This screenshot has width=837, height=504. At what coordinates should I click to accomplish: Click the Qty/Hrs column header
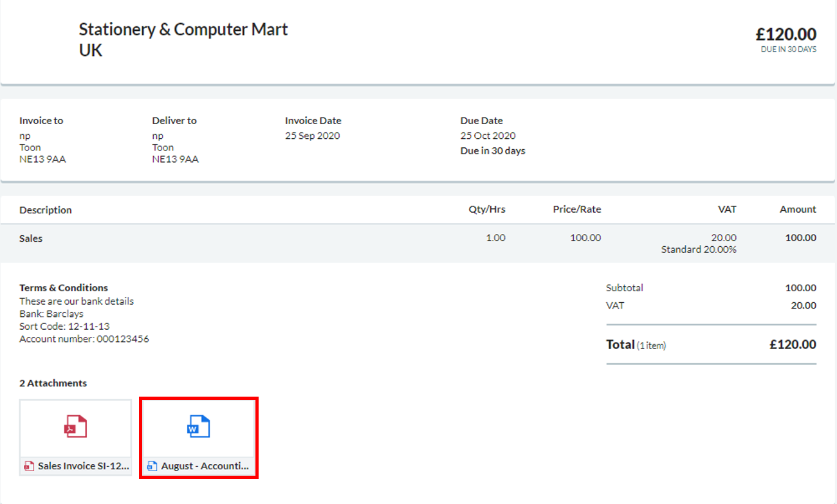[486, 210]
